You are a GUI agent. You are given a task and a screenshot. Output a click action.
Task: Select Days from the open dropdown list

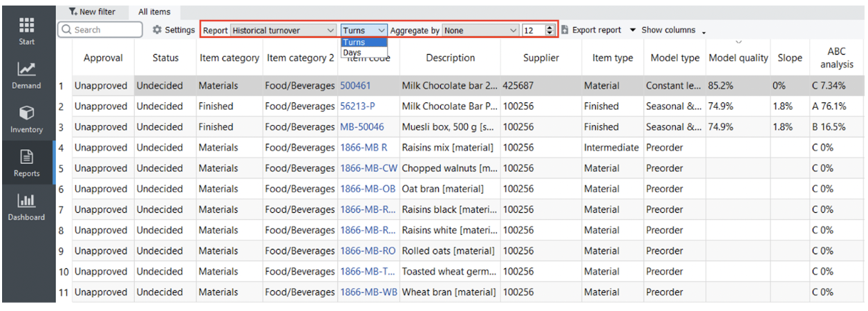[x=352, y=53]
